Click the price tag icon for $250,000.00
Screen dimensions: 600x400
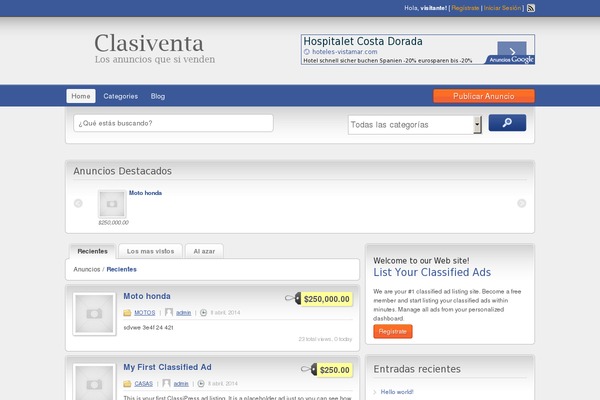click(x=293, y=298)
